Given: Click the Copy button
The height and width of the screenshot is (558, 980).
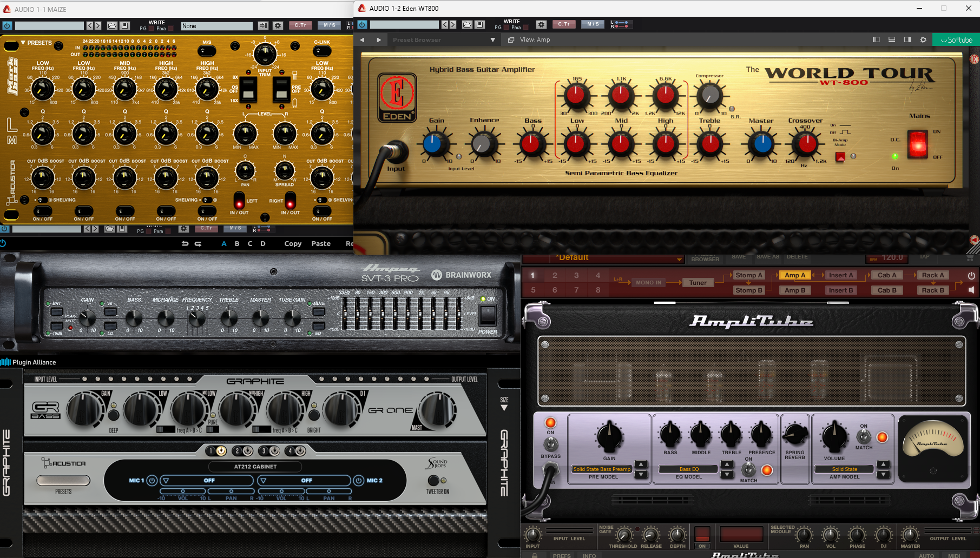Looking at the screenshot, I should coord(293,244).
